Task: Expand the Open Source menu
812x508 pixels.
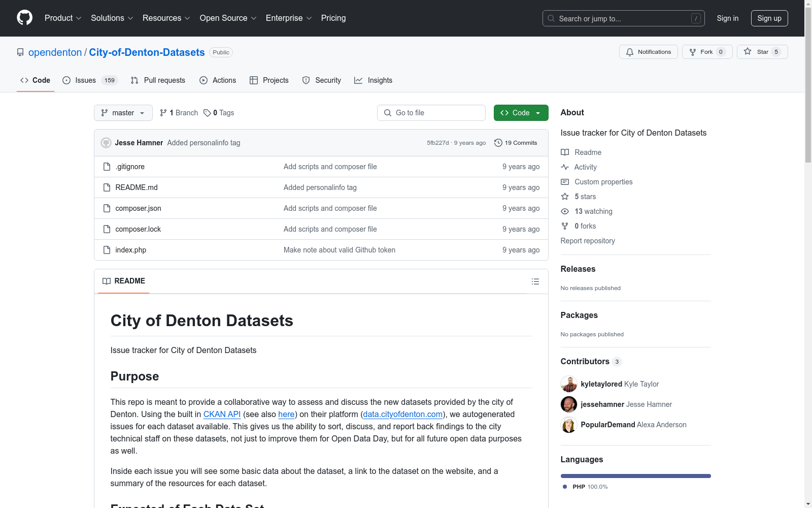Action: [228, 18]
